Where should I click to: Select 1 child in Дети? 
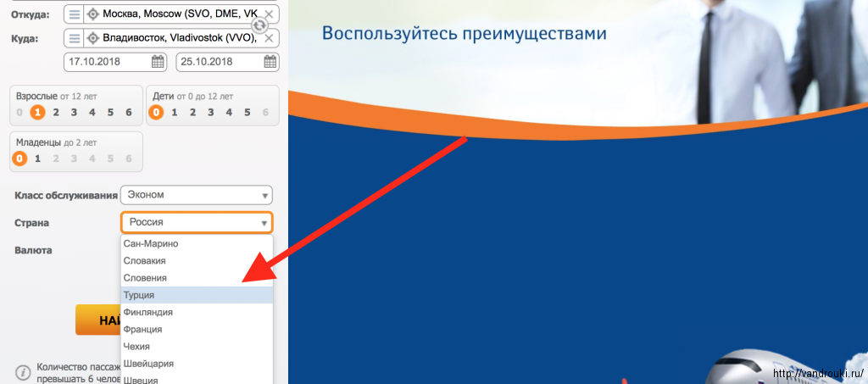175,113
